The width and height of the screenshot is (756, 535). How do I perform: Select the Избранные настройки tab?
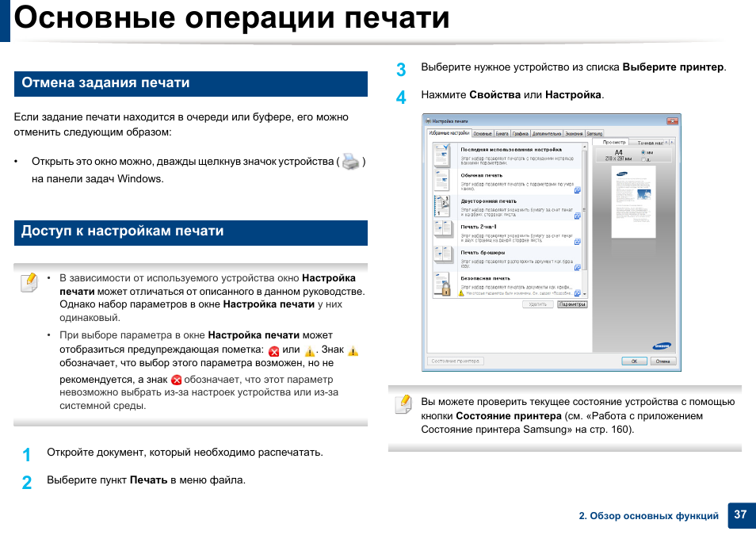(449, 132)
